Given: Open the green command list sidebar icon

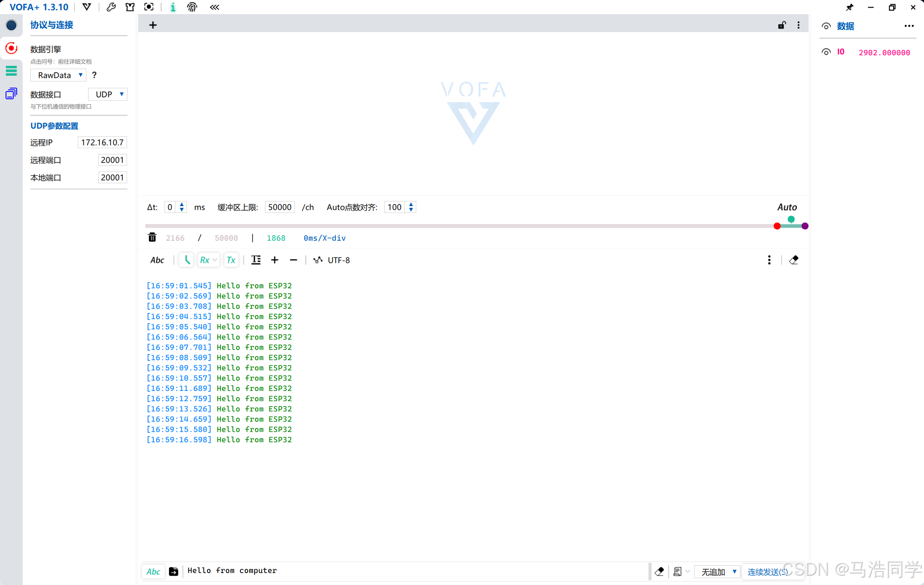Looking at the screenshot, I should (11, 71).
